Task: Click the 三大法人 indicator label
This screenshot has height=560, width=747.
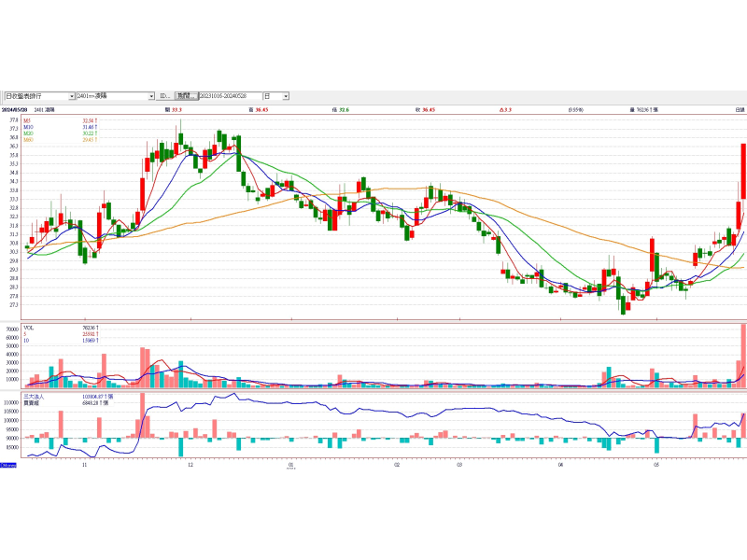Action: click(x=34, y=396)
